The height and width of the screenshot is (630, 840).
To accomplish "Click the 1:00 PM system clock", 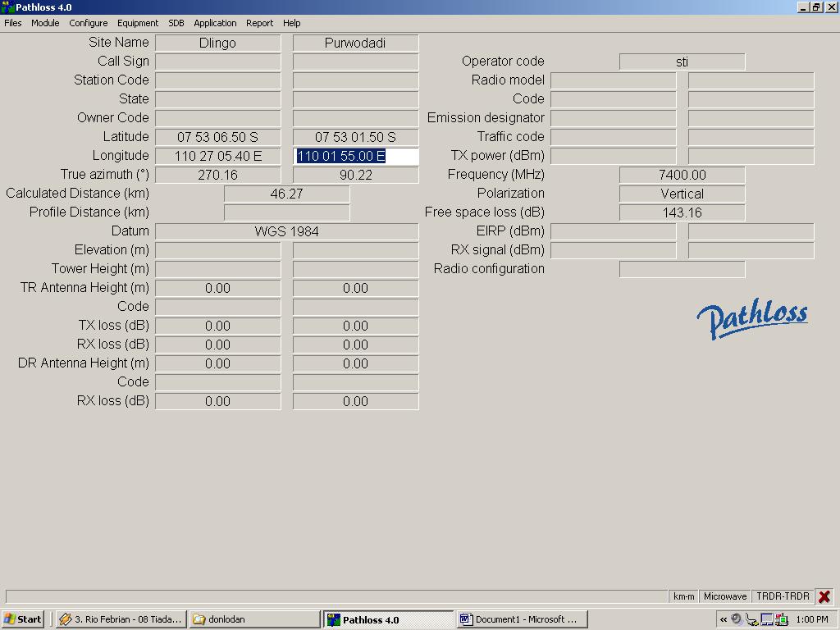I will [811, 619].
